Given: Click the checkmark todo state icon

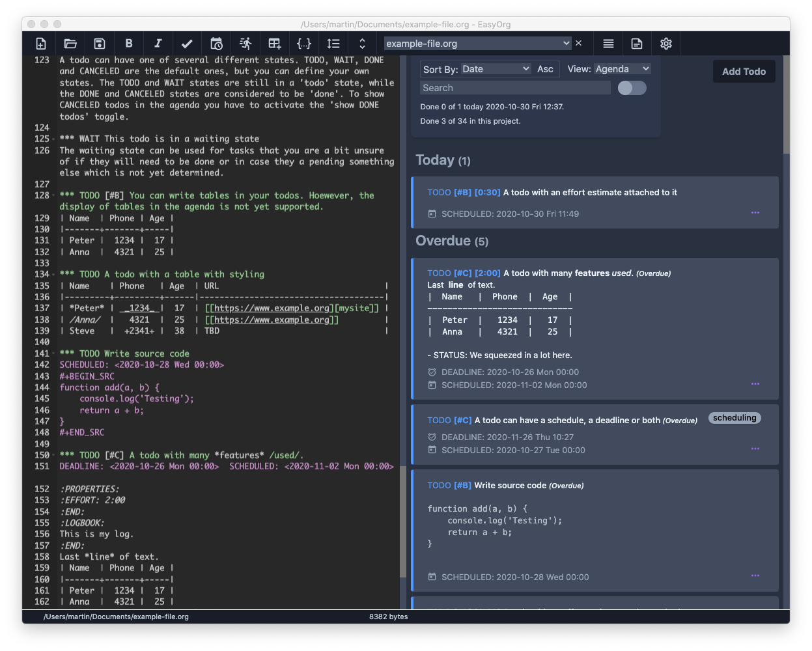Looking at the screenshot, I should coord(187,43).
